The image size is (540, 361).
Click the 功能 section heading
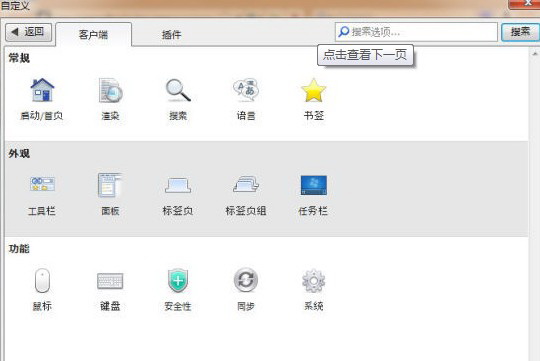[x=19, y=248]
